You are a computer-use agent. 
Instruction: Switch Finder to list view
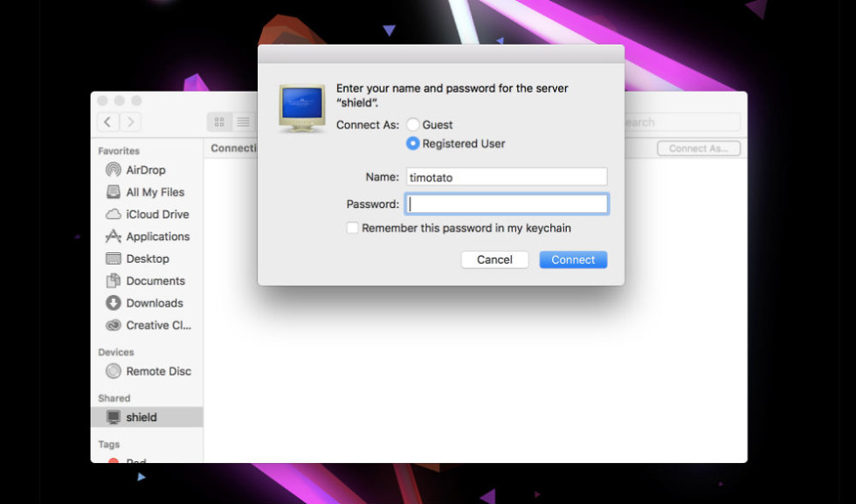[x=243, y=121]
